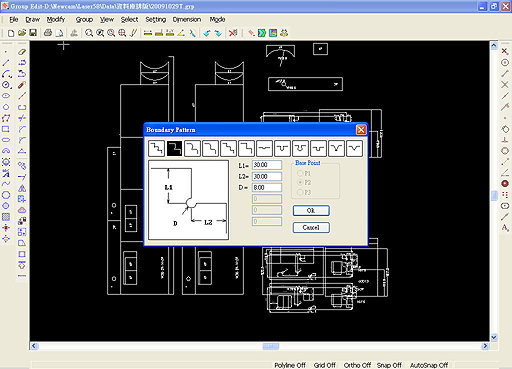Open the Modify menu
This screenshot has height=369, width=512.
[x=56, y=20]
